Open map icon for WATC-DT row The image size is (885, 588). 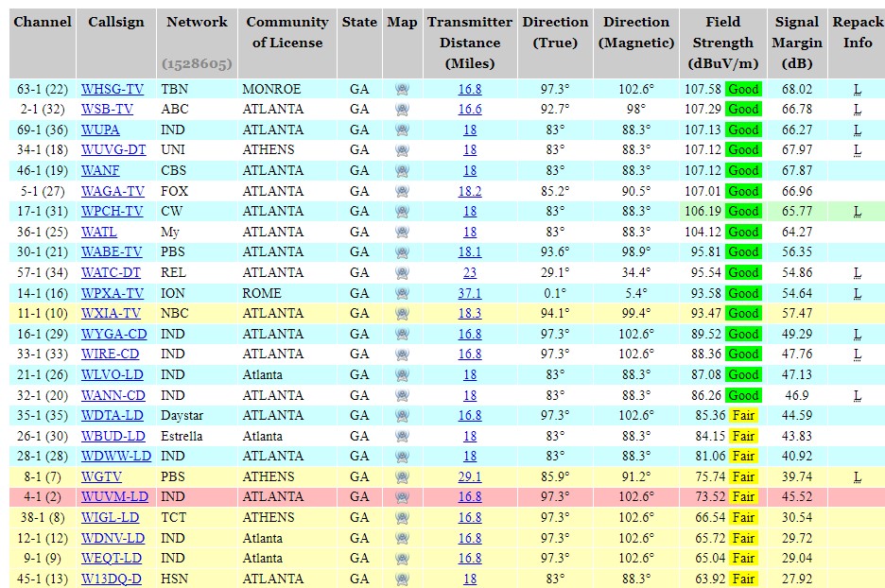402,272
